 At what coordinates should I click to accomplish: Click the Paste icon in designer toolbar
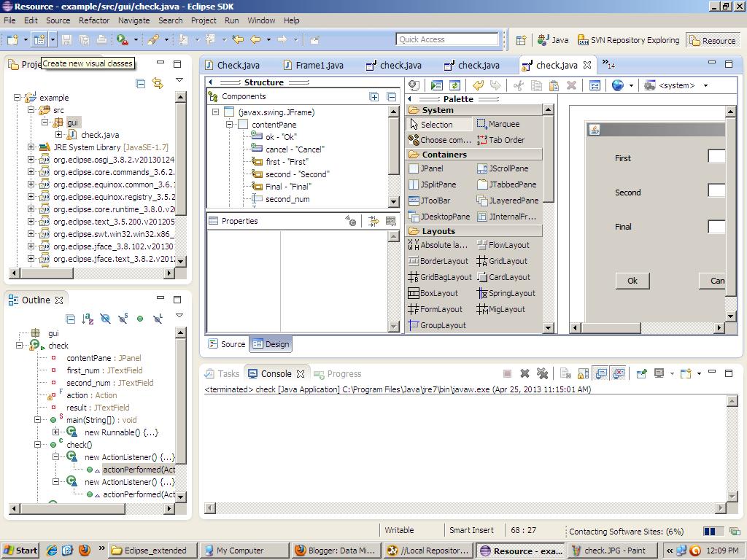pos(554,85)
